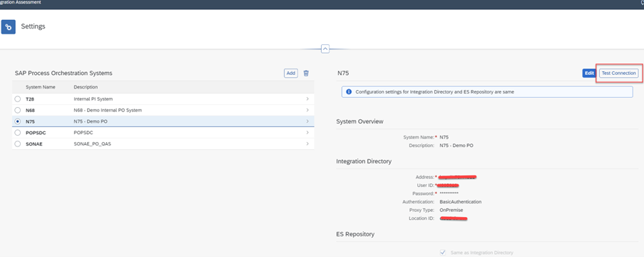Click the SAP Process Orchestration Systems heading
Image resolution: width=644 pixels, height=257 pixels.
pyautogui.click(x=63, y=74)
